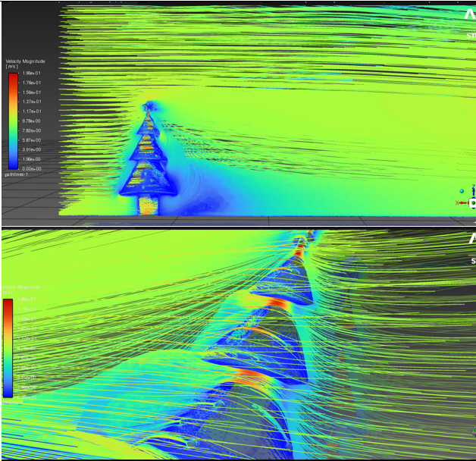476x461 pixels.
Task: Click the '3.91e+00' legend value
Action: 31,149
